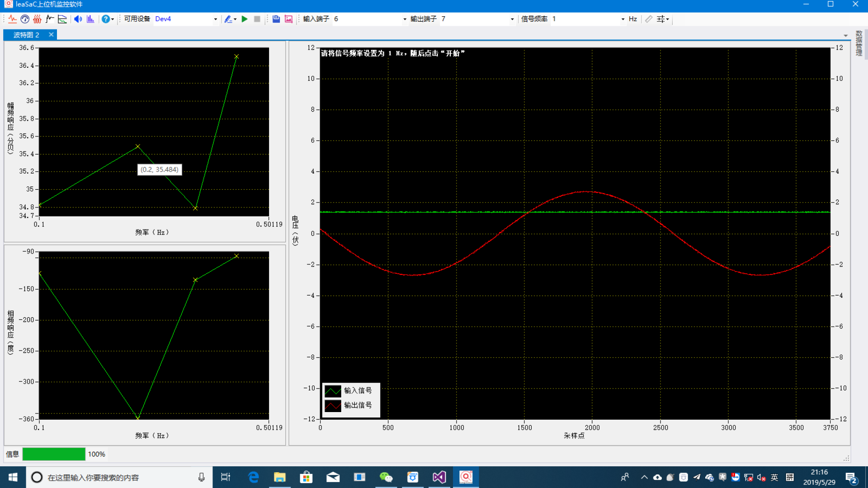Viewport: 868px width, 488px height.
Task: Close the 波特图 2 tab
Action: pyautogui.click(x=51, y=35)
